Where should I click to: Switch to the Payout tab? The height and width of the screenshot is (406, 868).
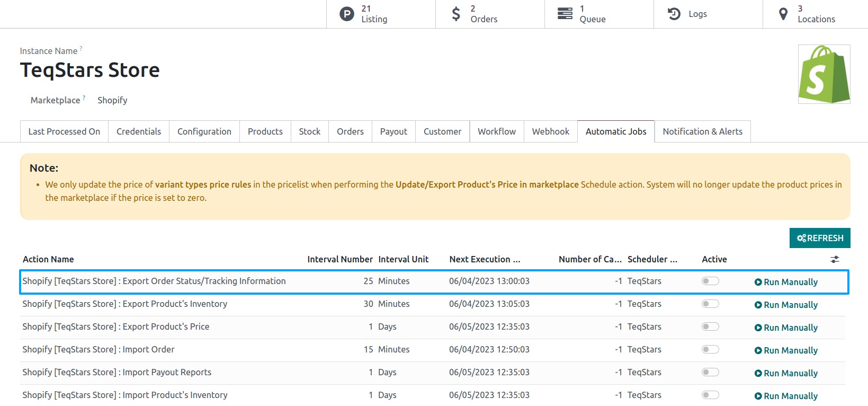[393, 131]
